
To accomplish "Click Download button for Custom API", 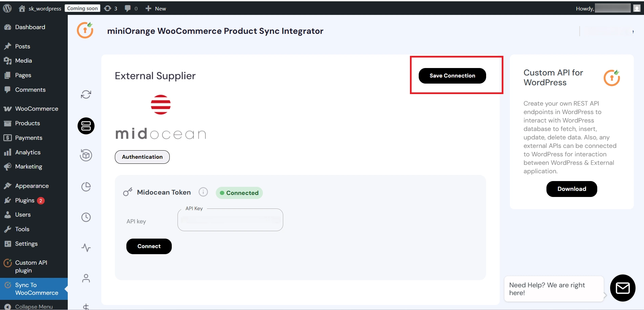I will pos(572,189).
